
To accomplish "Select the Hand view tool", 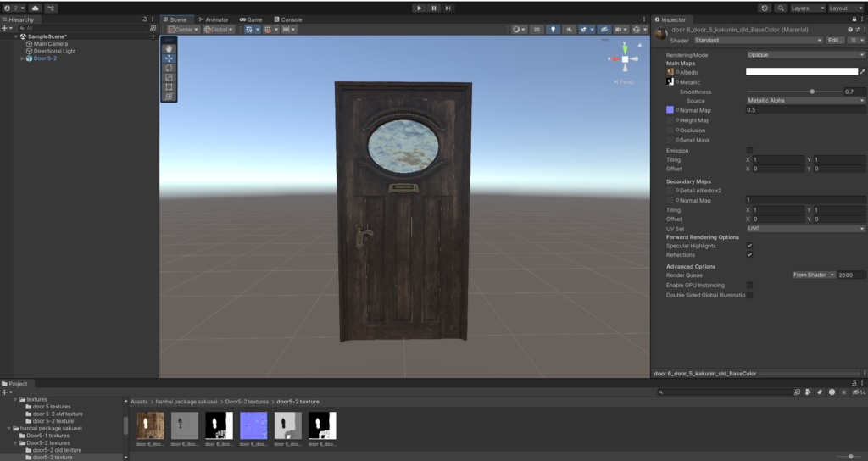I will (x=169, y=48).
